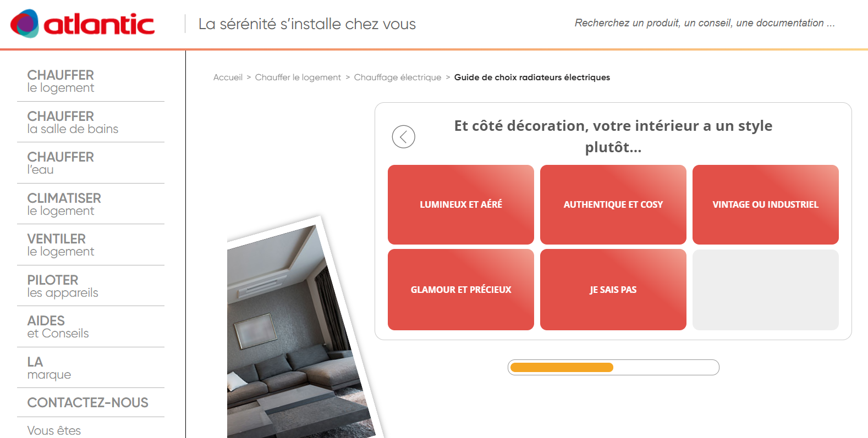Pick the Vintage ou industriel style
This screenshot has width=868, height=438.
[766, 204]
